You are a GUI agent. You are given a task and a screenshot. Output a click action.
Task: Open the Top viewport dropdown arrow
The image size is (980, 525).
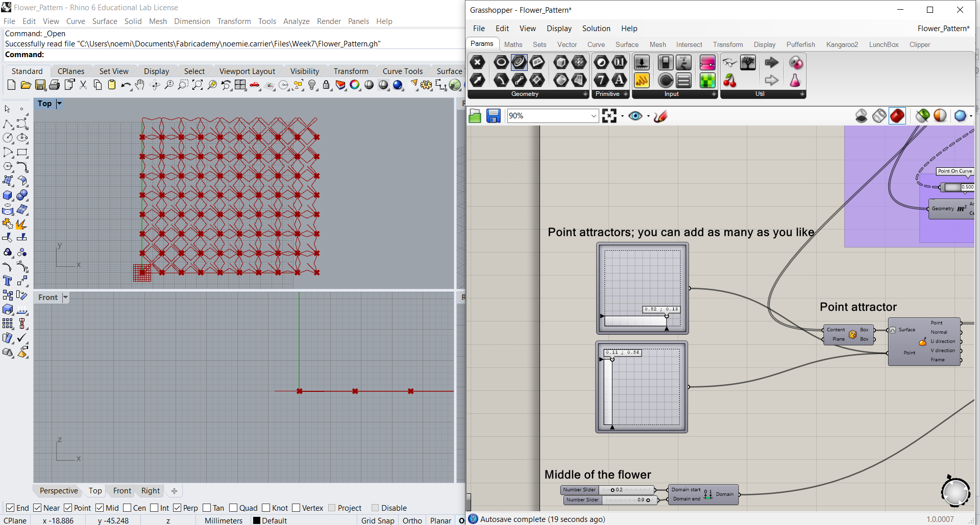coord(59,104)
